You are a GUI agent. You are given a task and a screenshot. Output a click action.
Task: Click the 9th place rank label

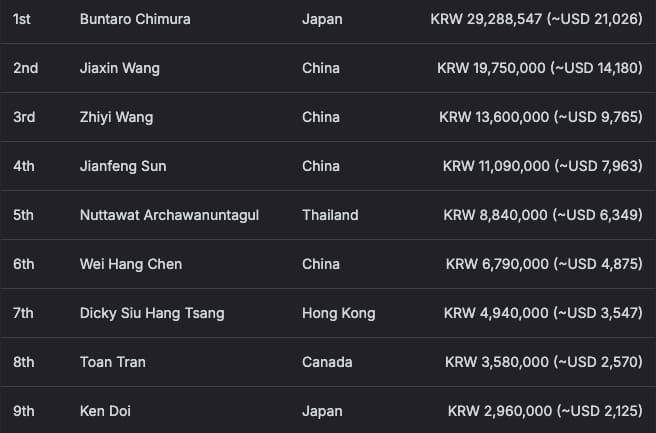coord(23,411)
